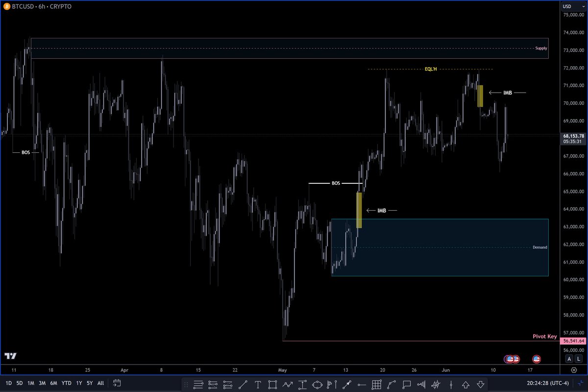Select the EQL'H annotation text

[x=431, y=69]
